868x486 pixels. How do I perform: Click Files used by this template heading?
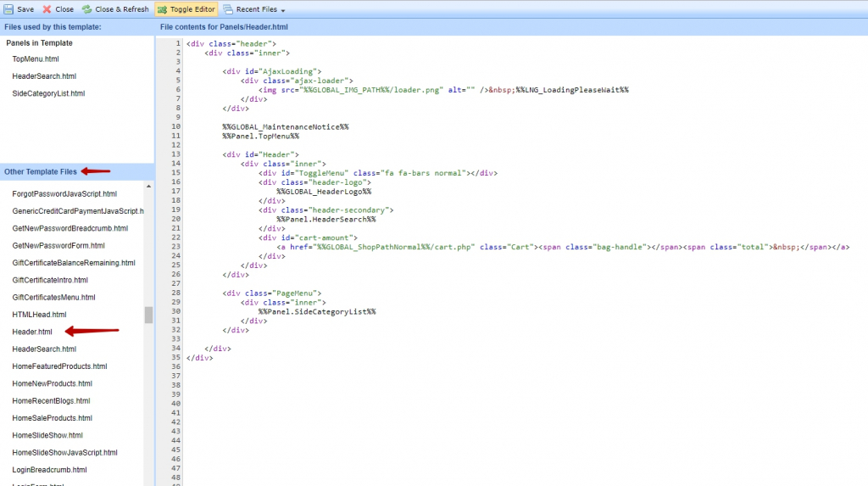[x=53, y=26]
